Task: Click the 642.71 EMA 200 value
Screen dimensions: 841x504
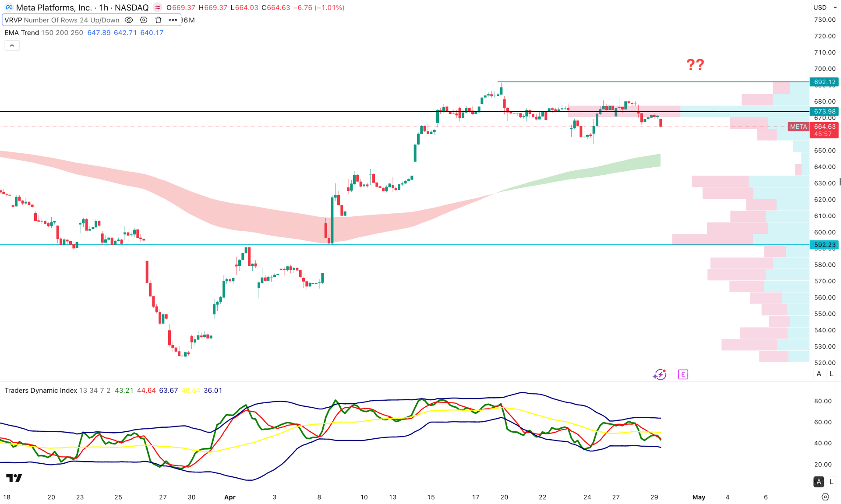Action: coord(125,33)
